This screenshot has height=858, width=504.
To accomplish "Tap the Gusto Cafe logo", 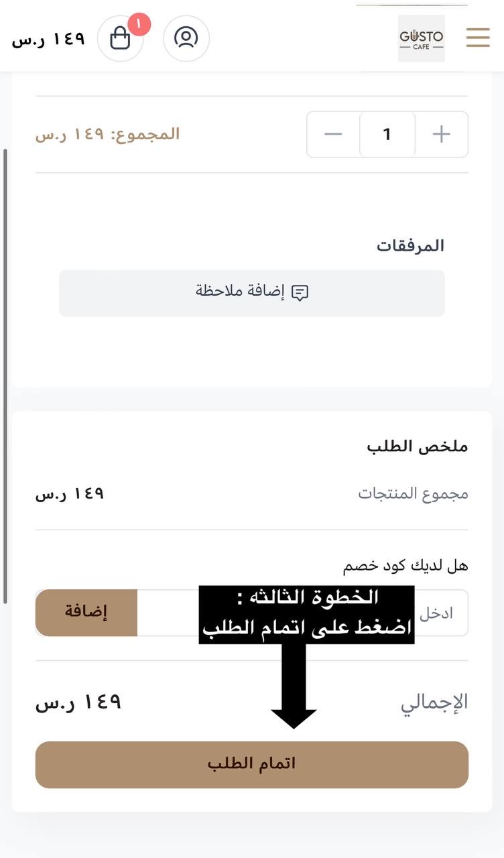I will click(422, 38).
